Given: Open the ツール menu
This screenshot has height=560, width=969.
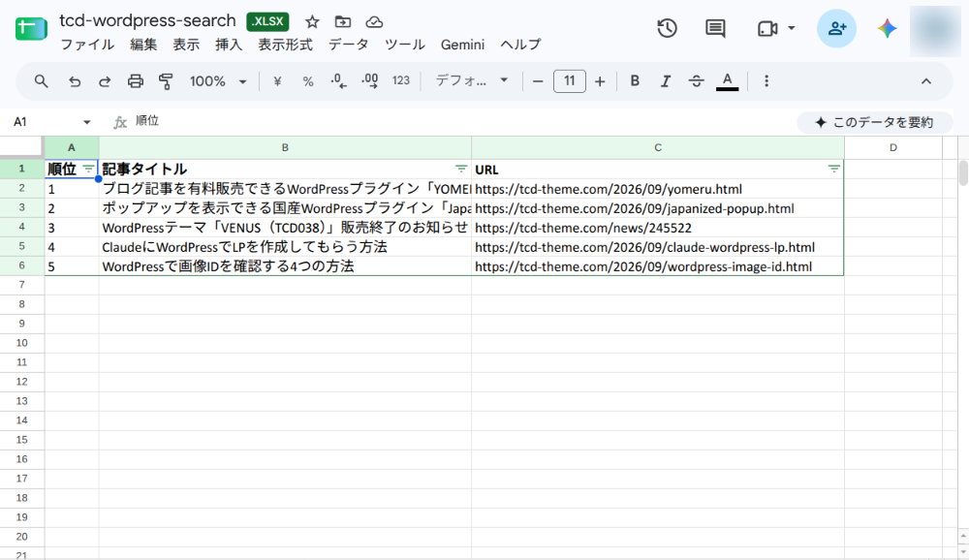Looking at the screenshot, I should 405,45.
